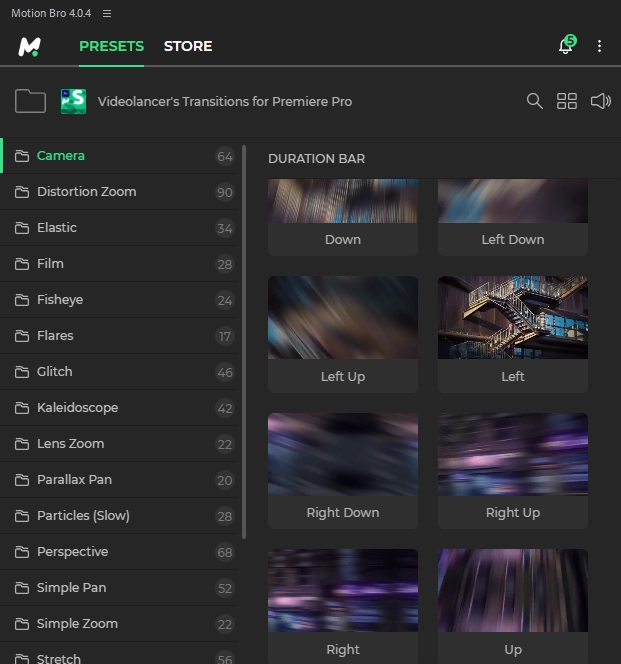Viewport: 621px width, 664px height.
Task: Switch to grid view layout icon
Action: click(x=567, y=101)
